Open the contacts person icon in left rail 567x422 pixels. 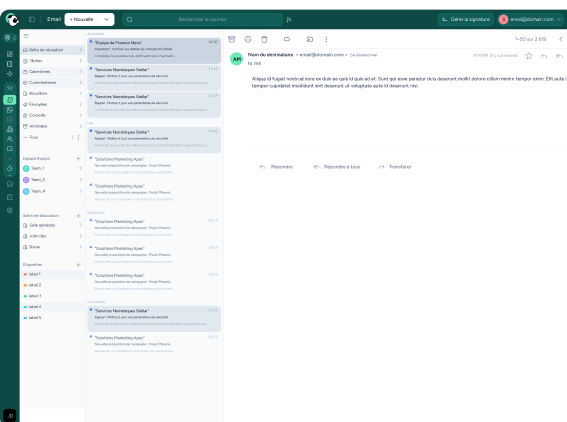click(10, 139)
